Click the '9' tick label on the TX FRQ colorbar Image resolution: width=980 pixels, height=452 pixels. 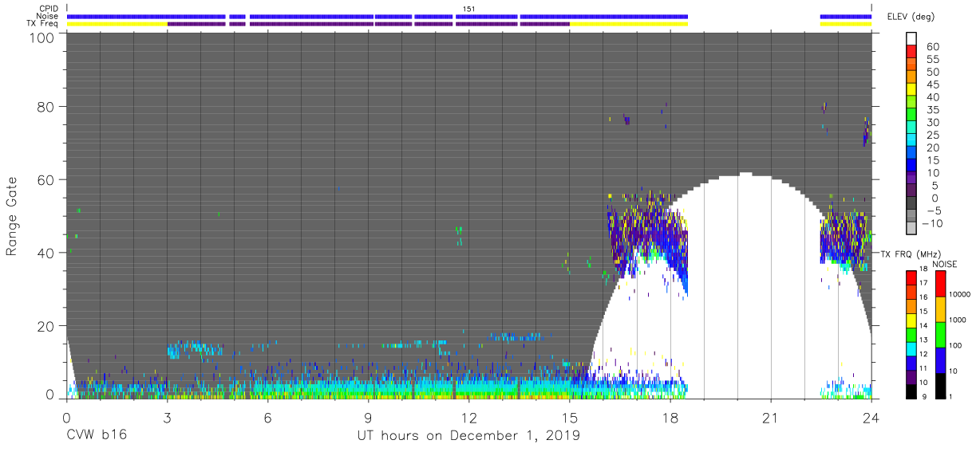click(x=923, y=397)
